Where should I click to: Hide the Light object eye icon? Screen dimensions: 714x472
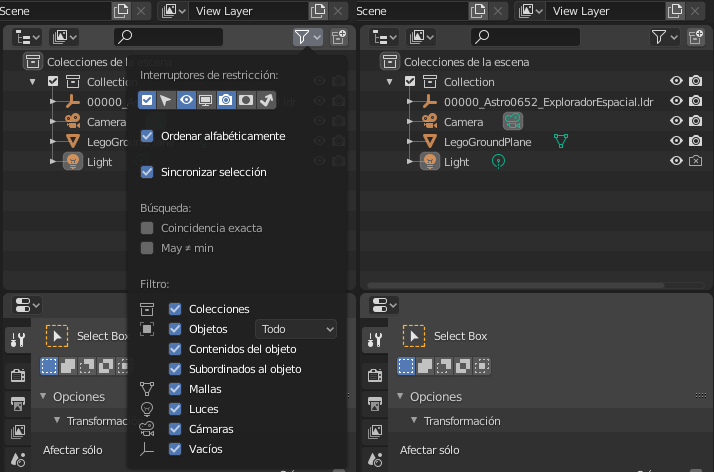[x=676, y=161]
